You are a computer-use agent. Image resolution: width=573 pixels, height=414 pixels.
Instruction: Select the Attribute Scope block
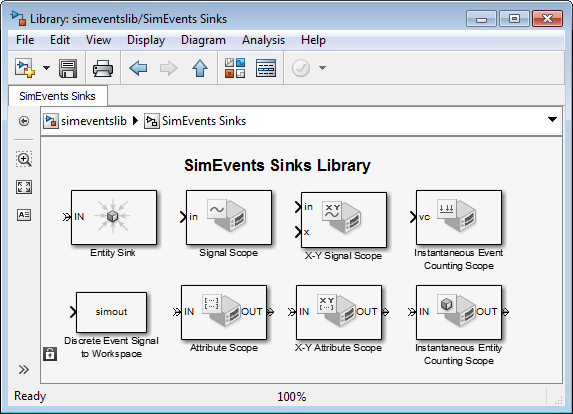(224, 312)
